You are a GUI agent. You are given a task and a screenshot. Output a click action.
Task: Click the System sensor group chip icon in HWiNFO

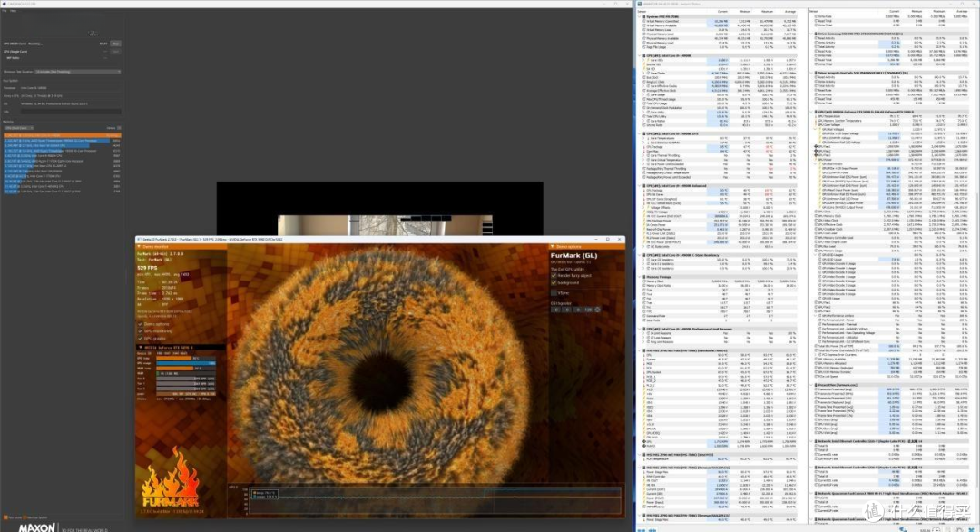pos(644,17)
